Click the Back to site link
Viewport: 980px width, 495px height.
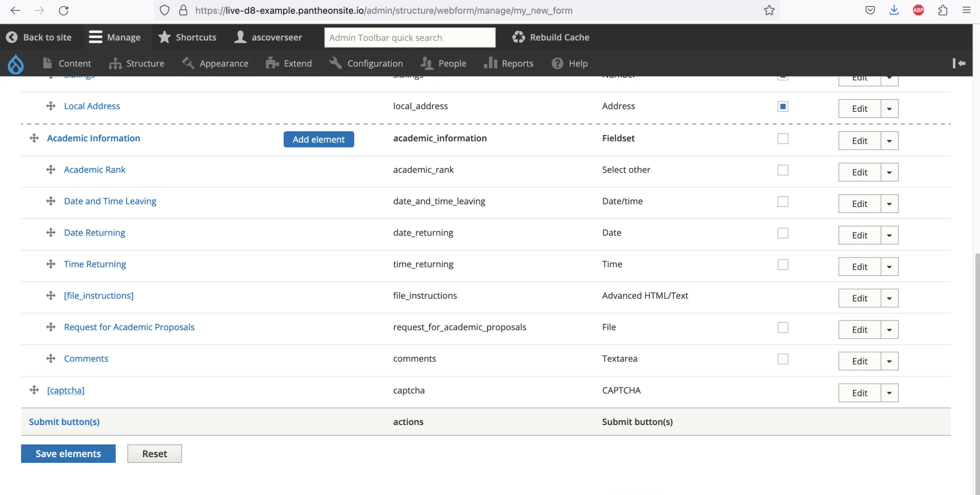39,37
